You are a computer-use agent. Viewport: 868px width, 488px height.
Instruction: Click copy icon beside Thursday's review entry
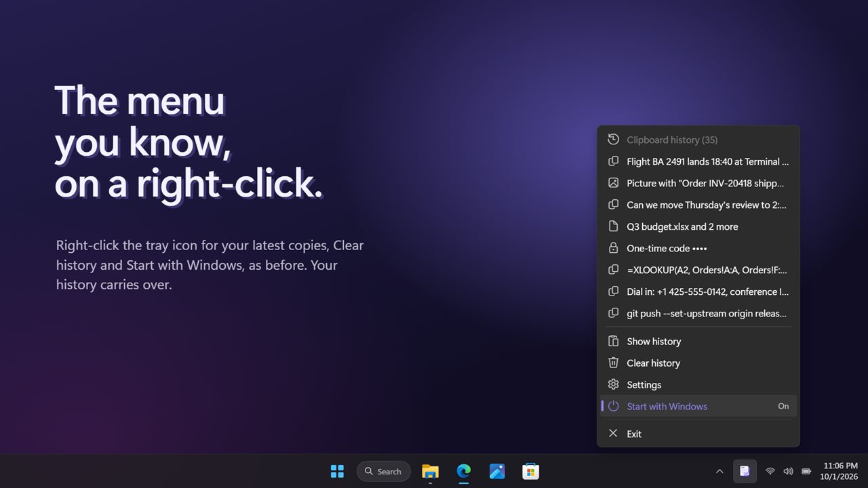613,205
